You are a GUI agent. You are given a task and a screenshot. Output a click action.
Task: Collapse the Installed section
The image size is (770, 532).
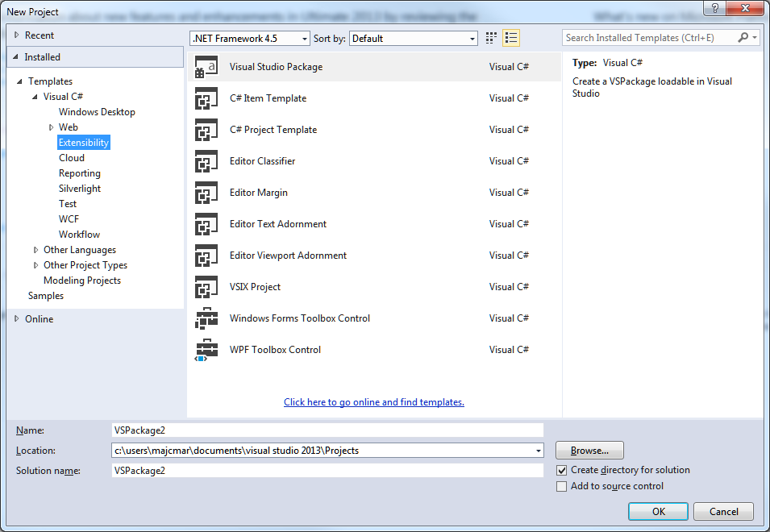(x=15, y=57)
